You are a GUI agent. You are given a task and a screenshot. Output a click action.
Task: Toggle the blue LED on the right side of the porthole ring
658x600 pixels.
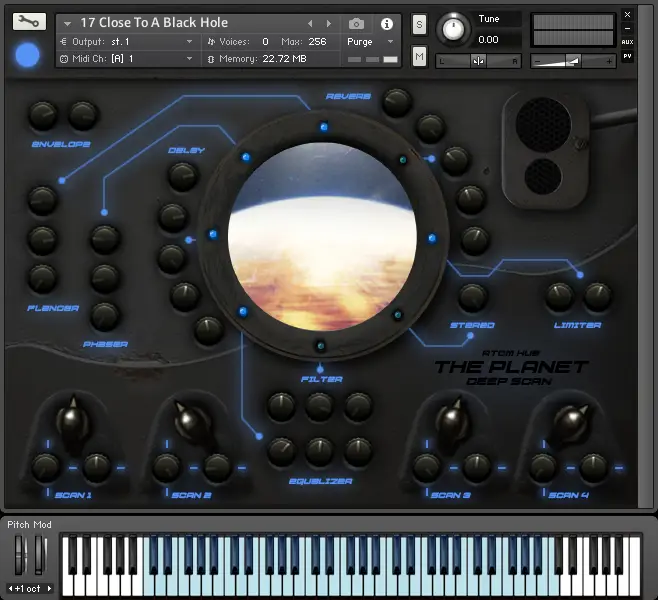432,239
